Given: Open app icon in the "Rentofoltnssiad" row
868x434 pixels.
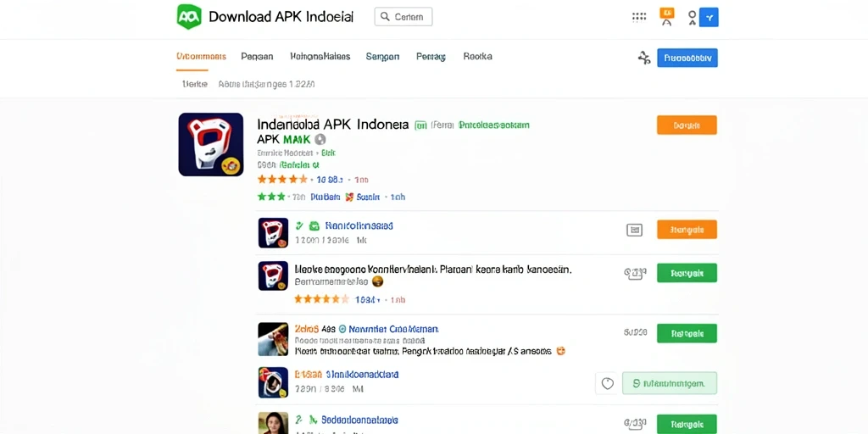Looking at the screenshot, I should pos(273,232).
